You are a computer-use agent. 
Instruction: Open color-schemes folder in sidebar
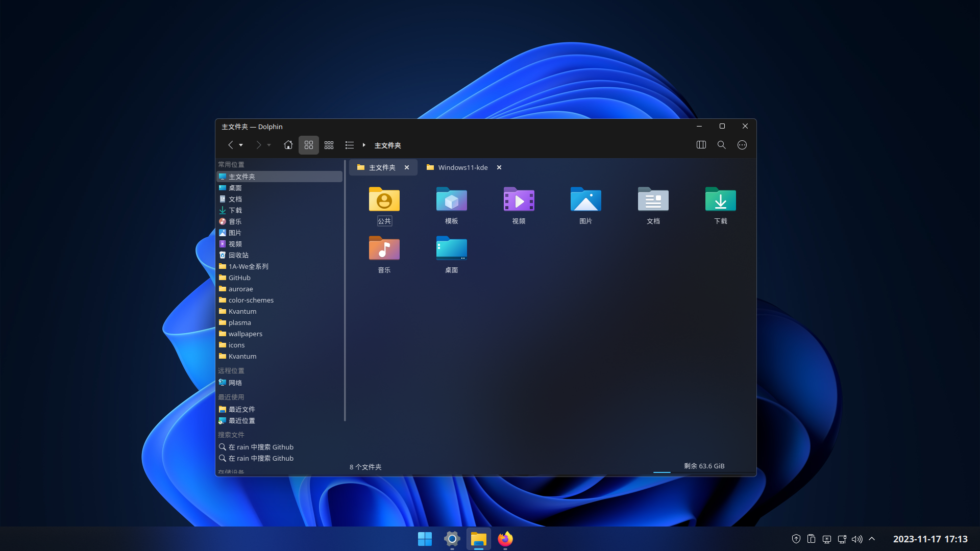click(279, 300)
